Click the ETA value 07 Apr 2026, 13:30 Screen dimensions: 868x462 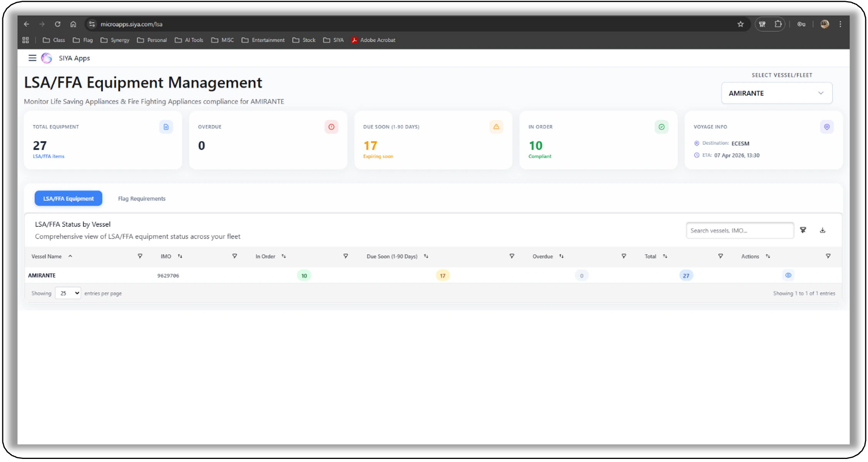[x=737, y=156]
